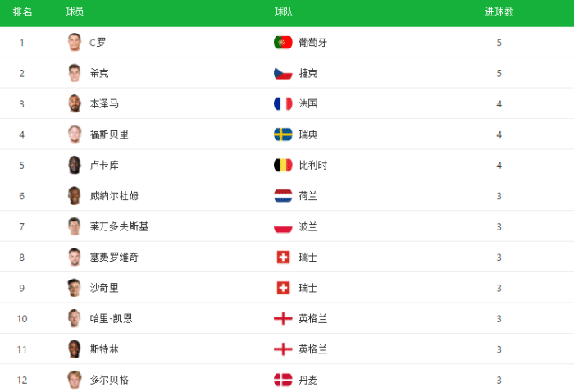This screenshot has height=392, width=574.
Task: Open player 希克's name link
Action: tap(99, 73)
